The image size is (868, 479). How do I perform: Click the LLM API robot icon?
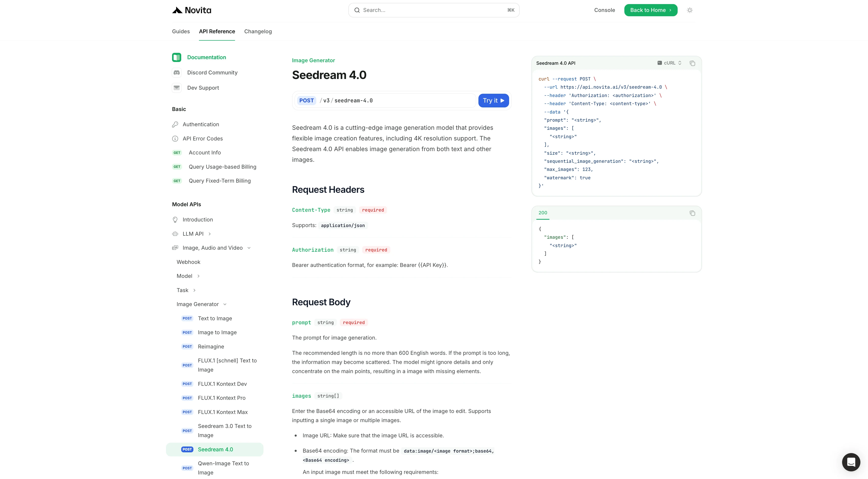tap(175, 234)
